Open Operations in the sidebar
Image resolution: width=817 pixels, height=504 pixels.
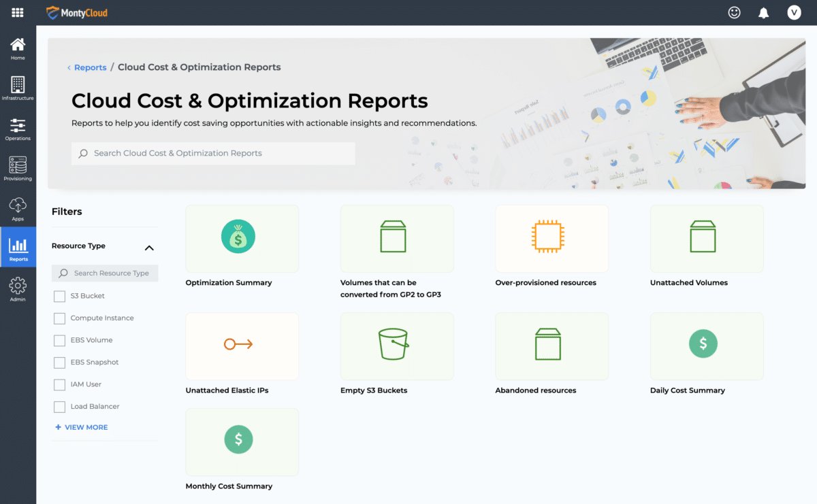[x=18, y=129]
